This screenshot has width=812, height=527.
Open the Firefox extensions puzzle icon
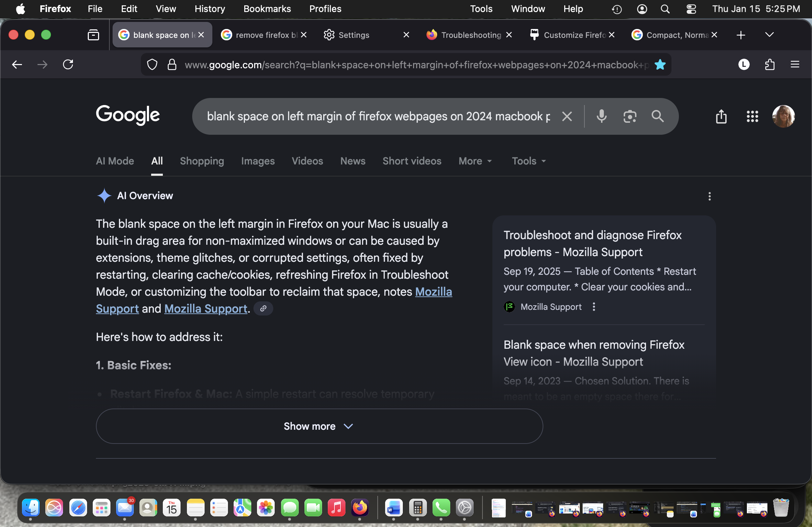tap(770, 64)
